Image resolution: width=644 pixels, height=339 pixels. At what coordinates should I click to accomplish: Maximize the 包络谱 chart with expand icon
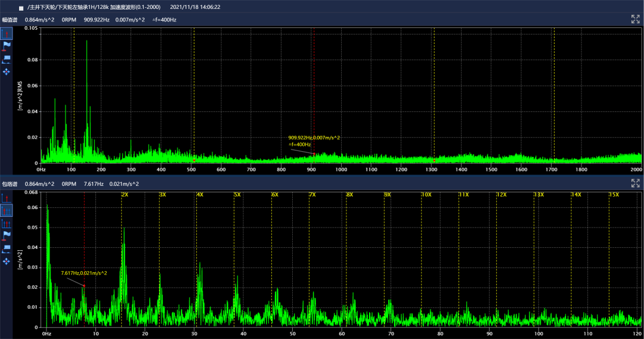(635, 184)
